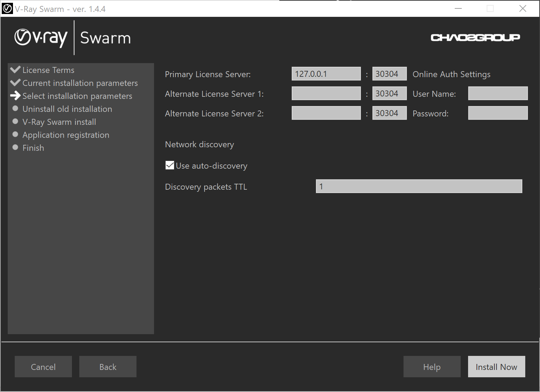Click Alternate License Server 2 port field
This screenshot has width=540, height=392.
click(x=389, y=113)
